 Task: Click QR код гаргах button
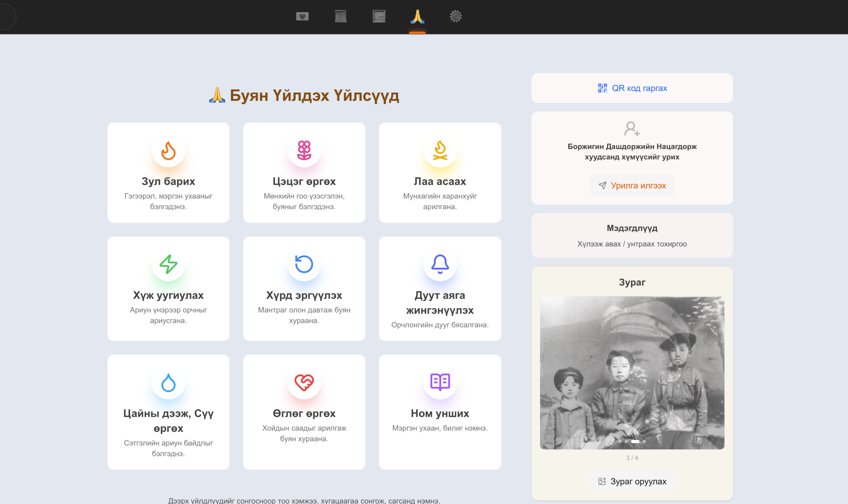(x=632, y=88)
